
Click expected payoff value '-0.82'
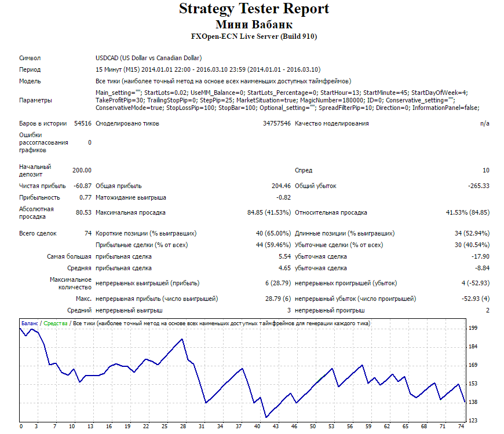(x=283, y=197)
